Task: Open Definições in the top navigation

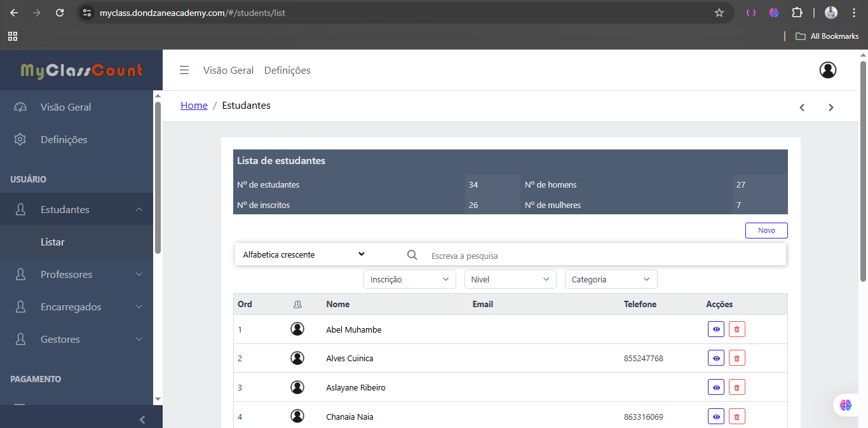Action: (x=287, y=71)
